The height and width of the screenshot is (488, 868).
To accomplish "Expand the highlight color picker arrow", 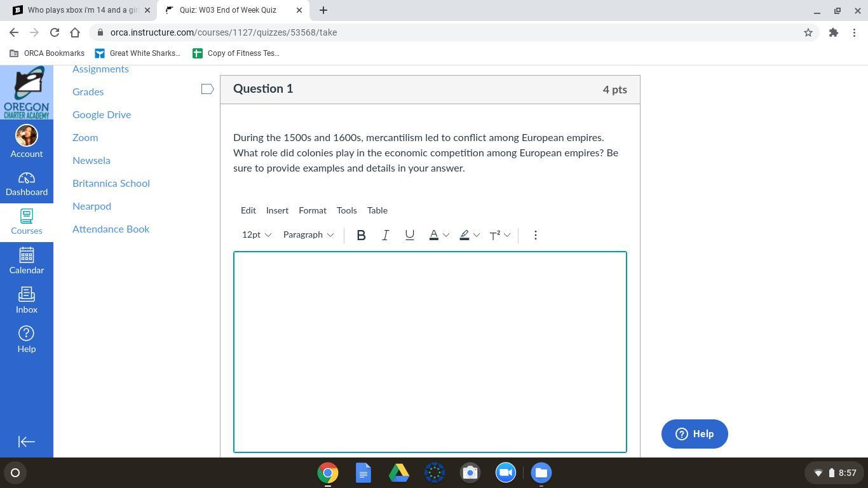I will (477, 235).
